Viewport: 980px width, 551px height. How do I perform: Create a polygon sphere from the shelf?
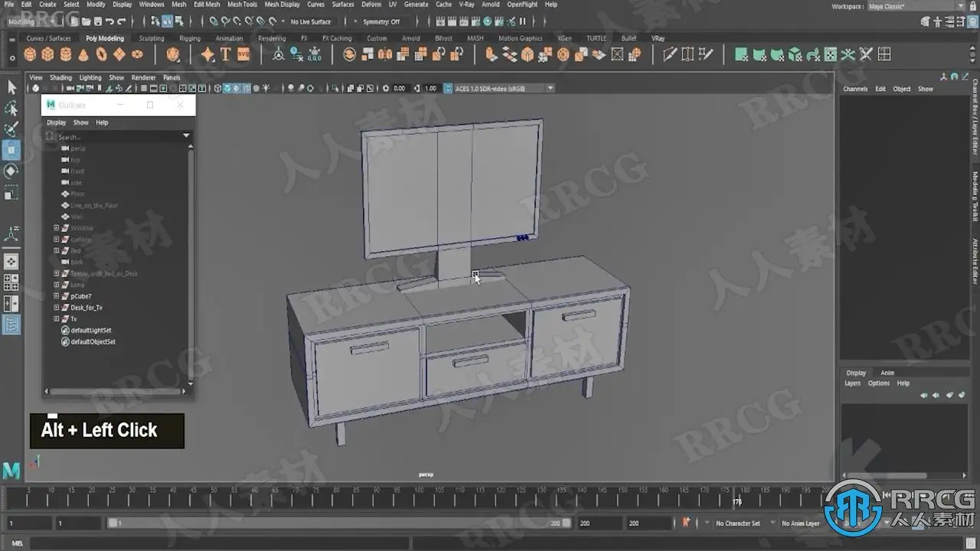coord(31,54)
